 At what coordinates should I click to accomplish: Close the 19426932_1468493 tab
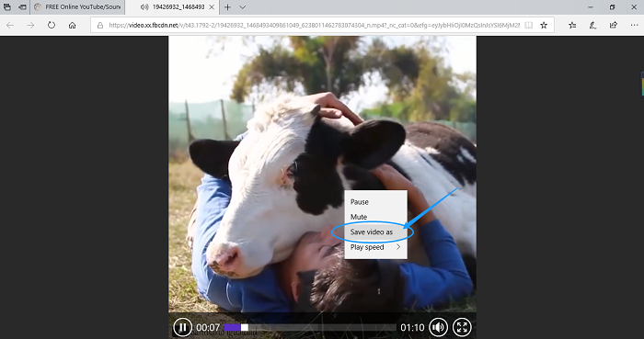212,7
